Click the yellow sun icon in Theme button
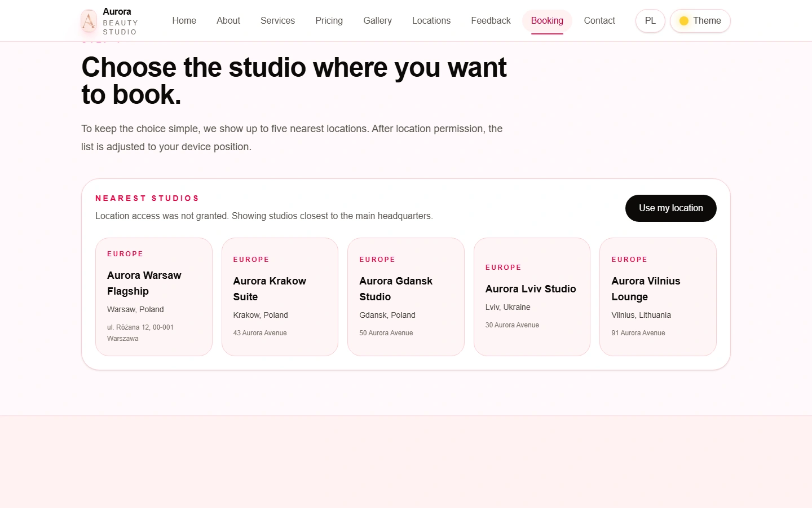The height and width of the screenshot is (508, 812). 684,21
